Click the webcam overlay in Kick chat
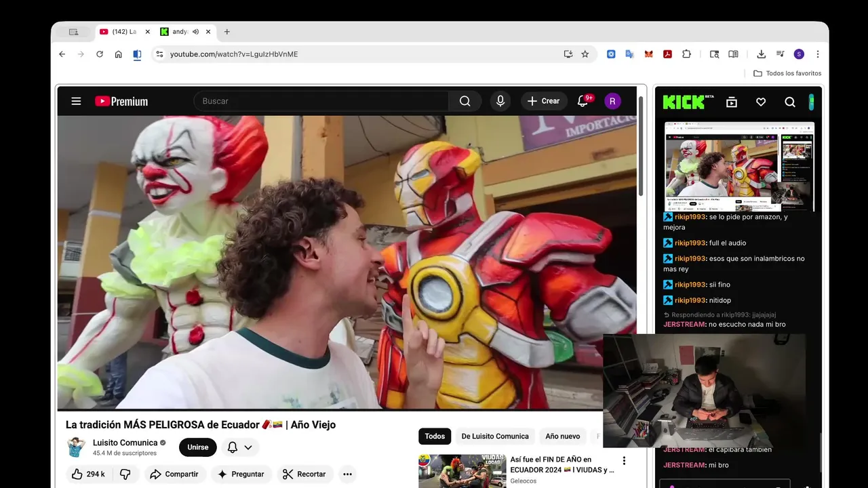The width and height of the screenshot is (868, 488). click(x=704, y=391)
